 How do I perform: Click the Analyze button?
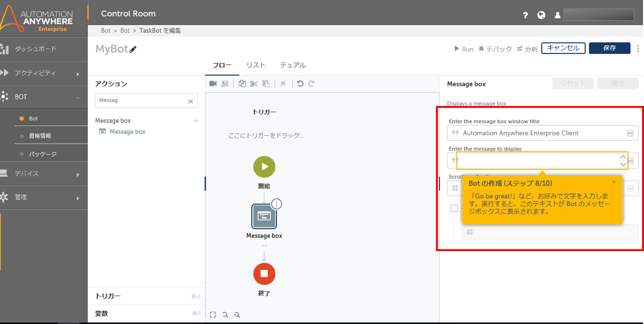[527, 49]
